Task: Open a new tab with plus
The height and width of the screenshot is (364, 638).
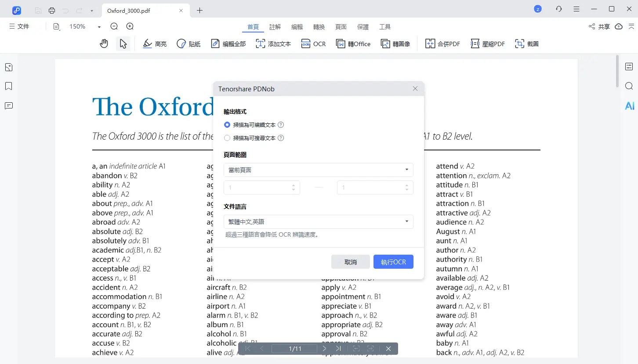Action: [x=200, y=10]
